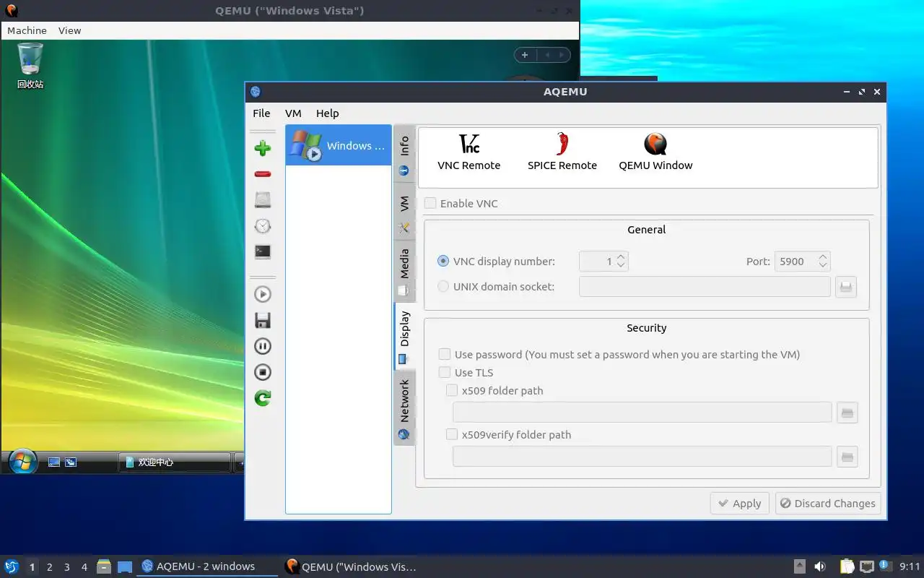Open VNC Remote settings
Screen dimensions: 924x578
[x=469, y=152]
